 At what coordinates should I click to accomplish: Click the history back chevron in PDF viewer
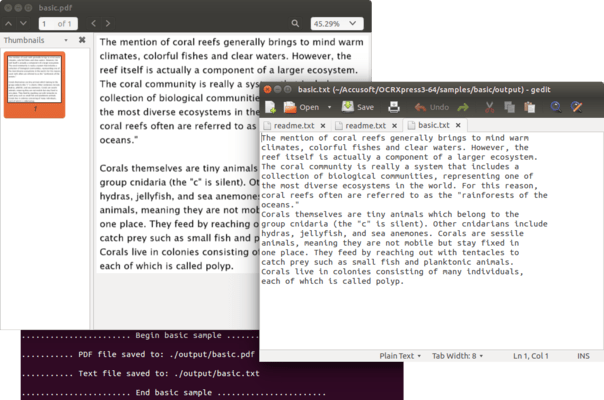pos(93,24)
